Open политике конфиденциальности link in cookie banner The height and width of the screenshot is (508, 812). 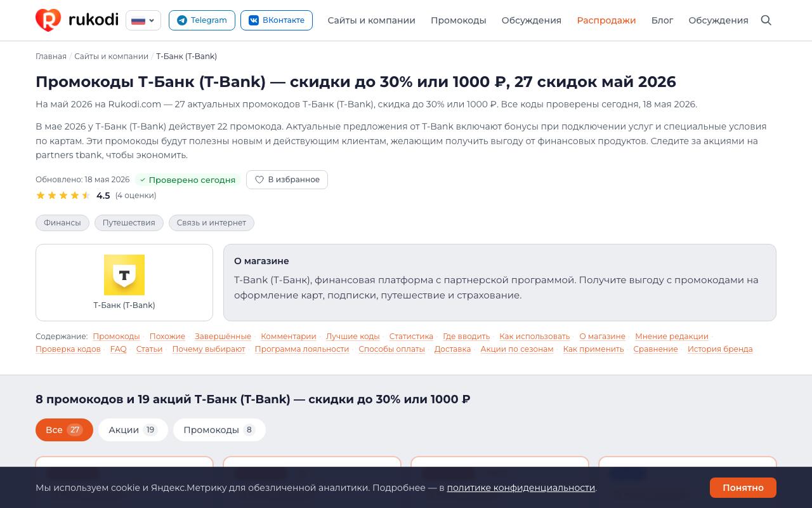coord(521,488)
